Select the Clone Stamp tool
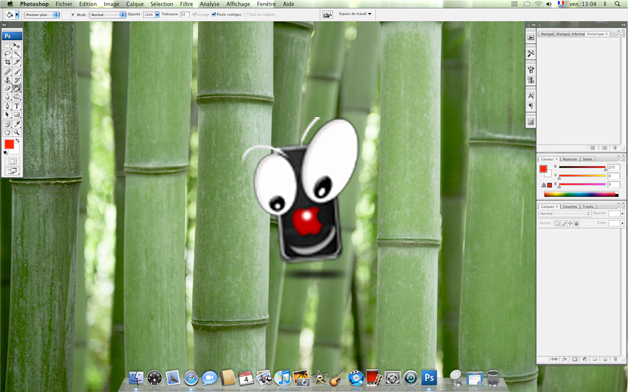The width and height of the screenshot is (628, 392). click(x=7, y=80)
